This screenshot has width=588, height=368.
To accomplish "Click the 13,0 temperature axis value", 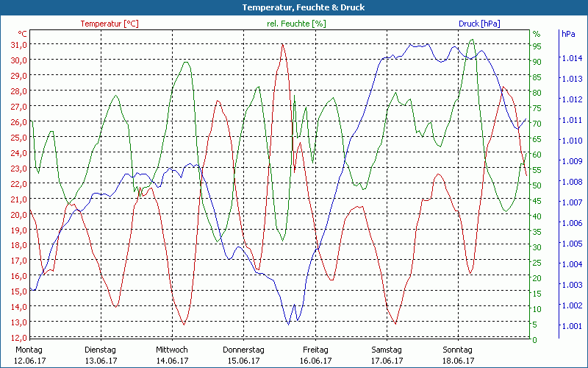I will 18,322.
